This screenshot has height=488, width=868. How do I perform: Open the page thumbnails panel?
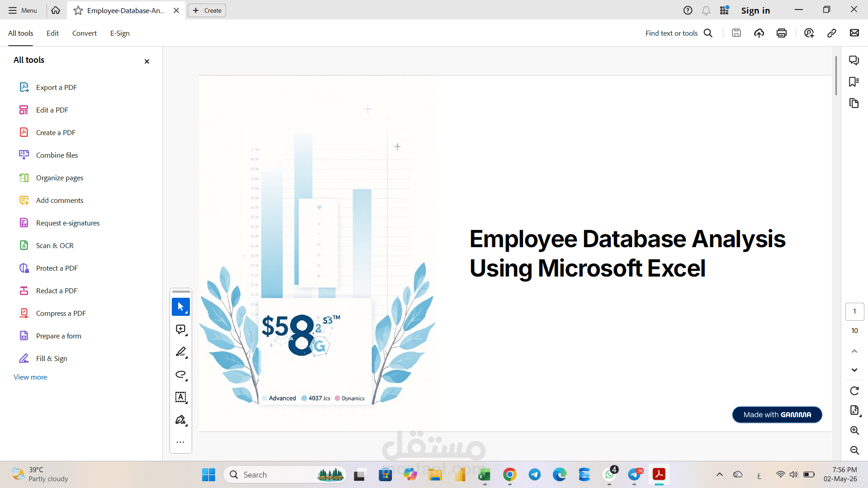pos(854,103)
